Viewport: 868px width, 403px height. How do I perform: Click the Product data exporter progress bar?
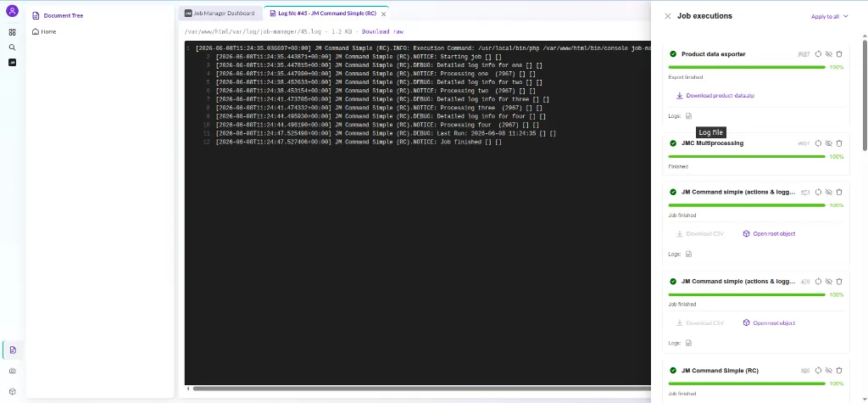tap(747, 67)
